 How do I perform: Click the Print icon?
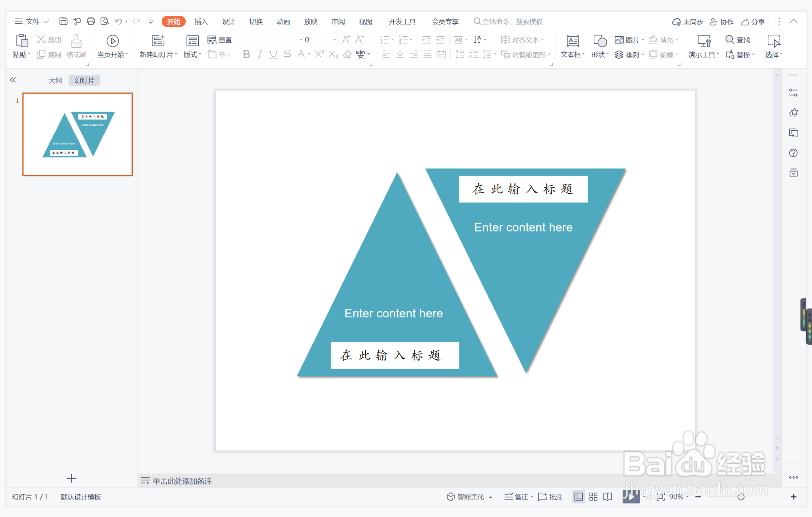click(91, 21)
